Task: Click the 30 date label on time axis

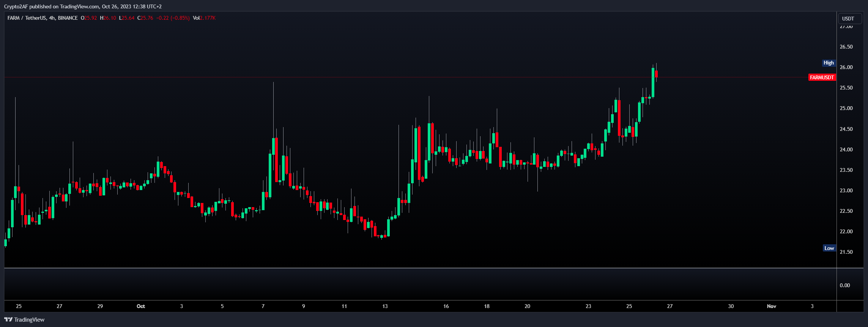Action: [x=731, y=306]
